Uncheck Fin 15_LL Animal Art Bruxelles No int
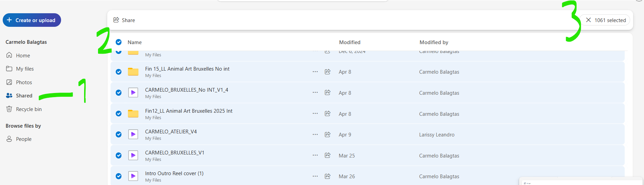The width and height of the screenshot is (644, 185). coord(118,72)
